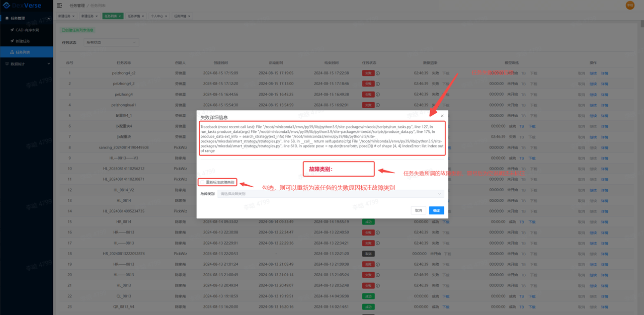Close the green 任务列表 tab via X

[120, 16]
